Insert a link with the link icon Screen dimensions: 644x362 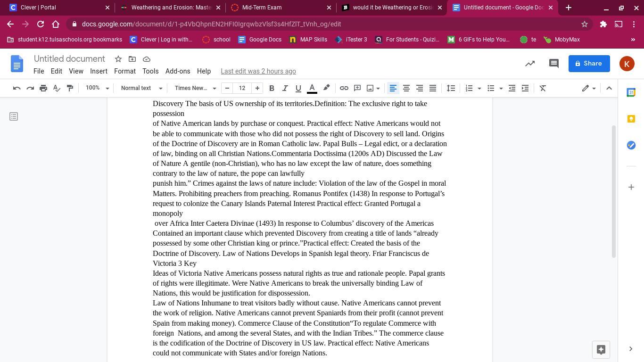point(344,88)
